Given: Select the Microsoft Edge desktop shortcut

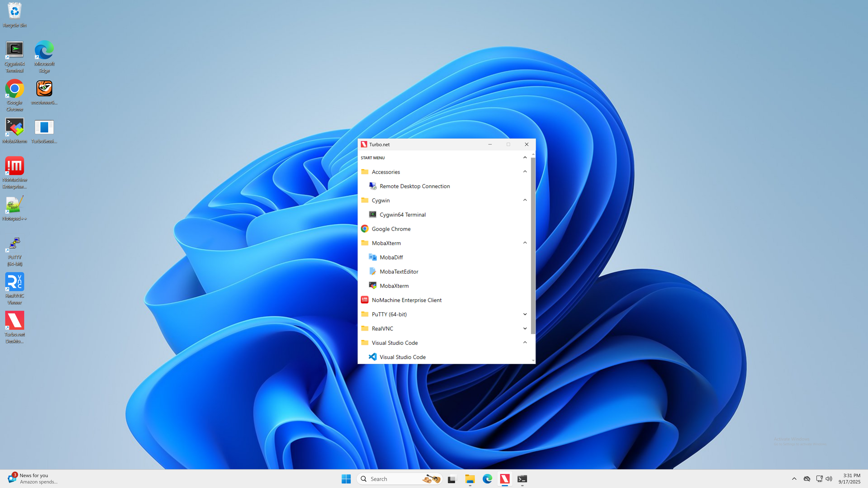Looking at the screenshot, I should 44,57.
